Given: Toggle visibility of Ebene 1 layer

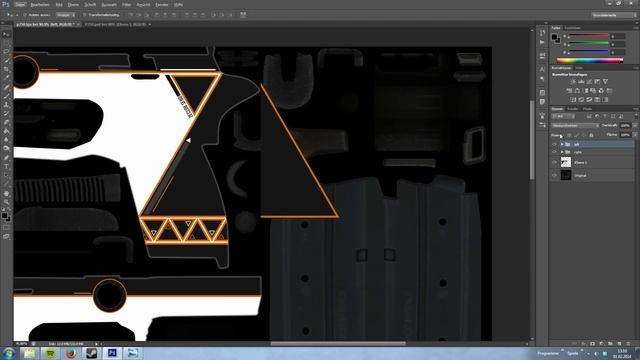Looking at the screenshot, I should click(x=554, y=162).
